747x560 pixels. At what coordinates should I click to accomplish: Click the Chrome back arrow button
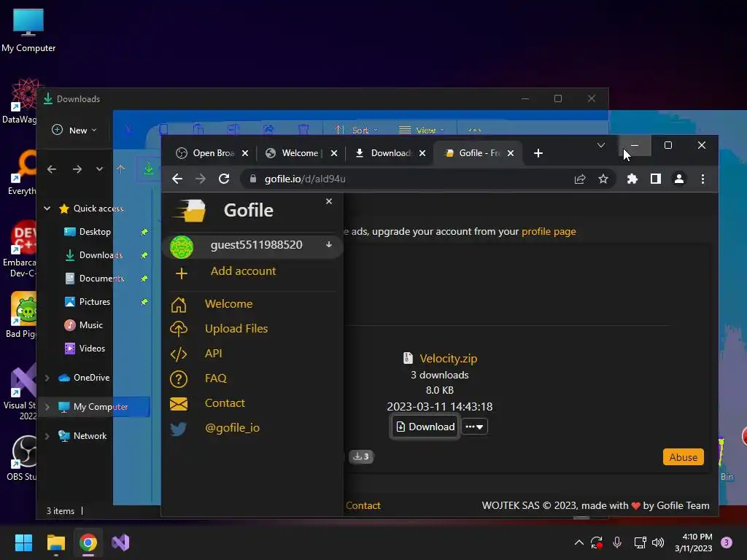tap(177, 179)
